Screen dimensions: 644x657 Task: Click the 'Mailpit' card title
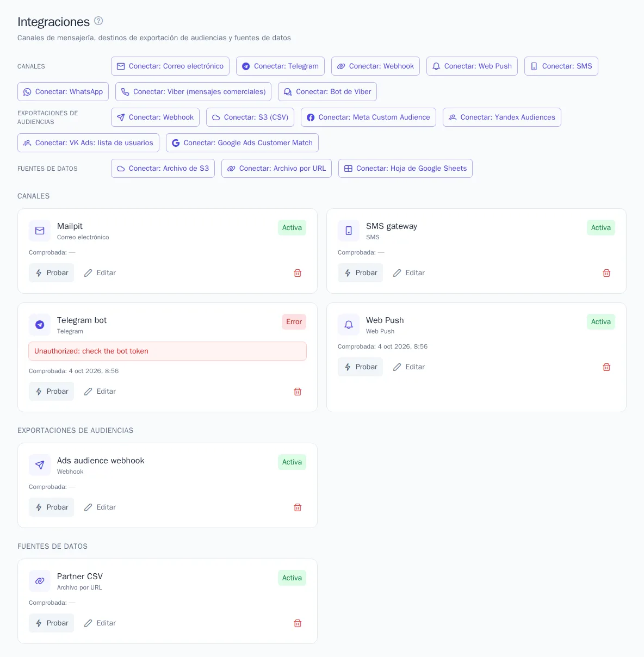[x=70, y=226]
